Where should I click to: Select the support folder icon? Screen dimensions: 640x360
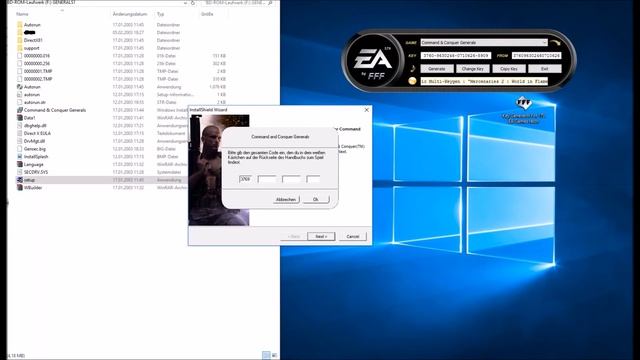20,48
